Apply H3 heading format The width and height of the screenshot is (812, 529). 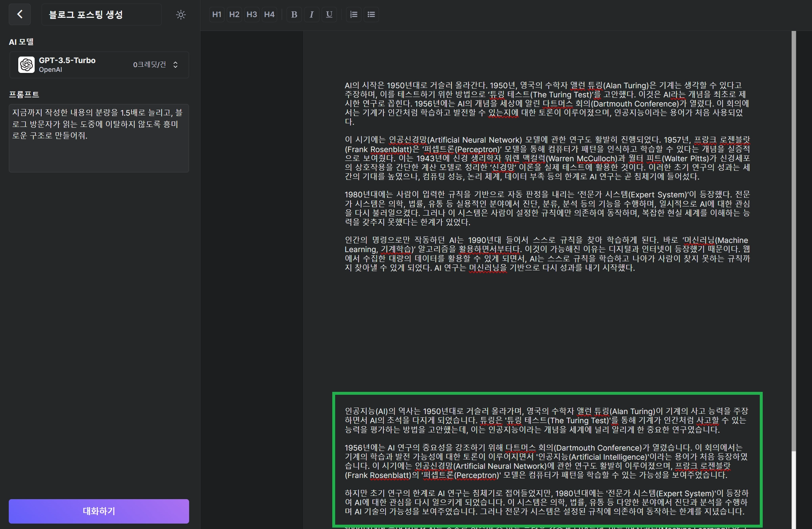point(251,15)
